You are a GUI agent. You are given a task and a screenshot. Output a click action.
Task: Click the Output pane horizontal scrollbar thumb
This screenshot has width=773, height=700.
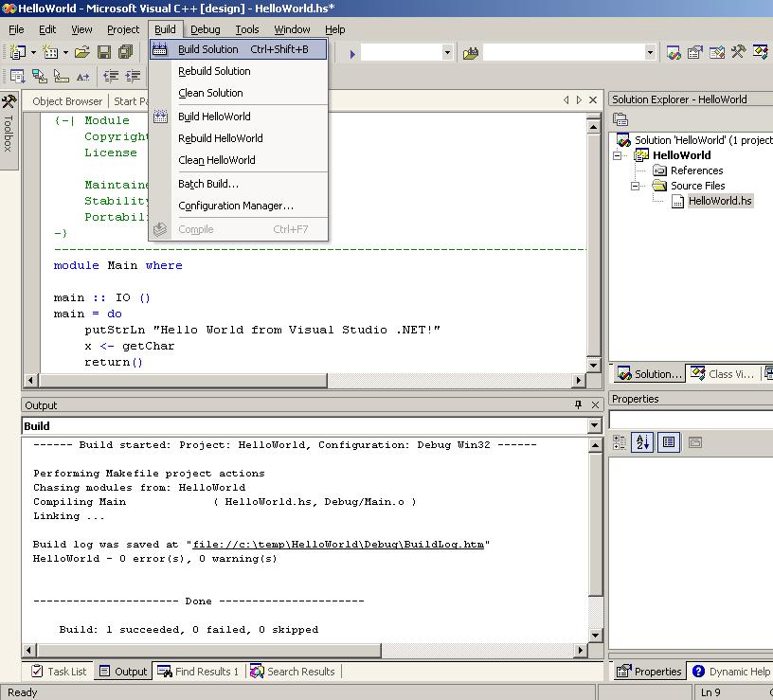pyautogui.click(x=209, y=650)
